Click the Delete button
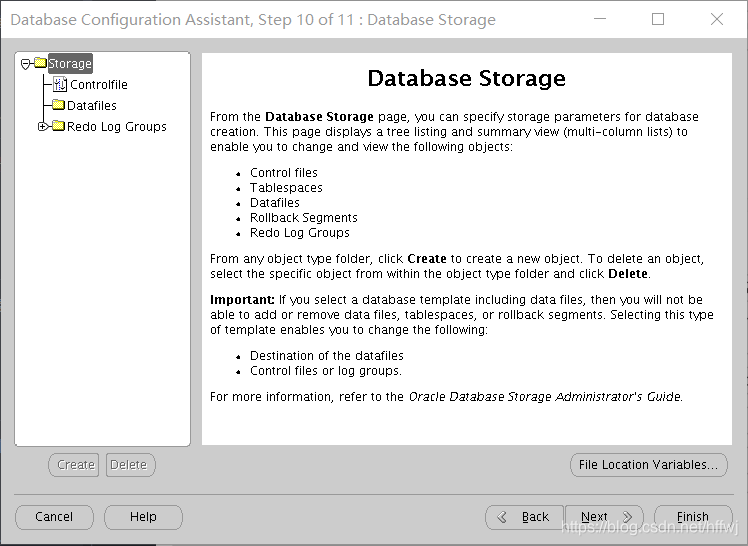Image resolution: width=748 pixels, height=546 pixels. pos(131,464)
